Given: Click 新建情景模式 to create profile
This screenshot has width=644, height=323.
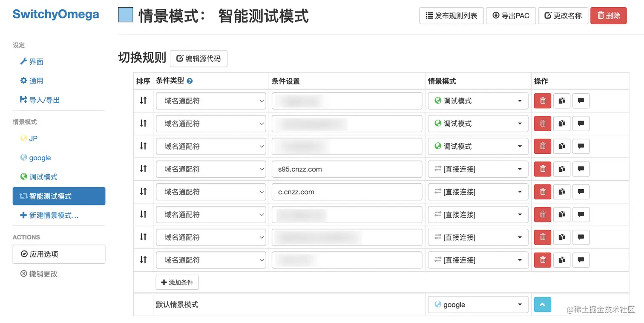Looking at the screenshot, I should pyautogui.click(x=59, y=215).
